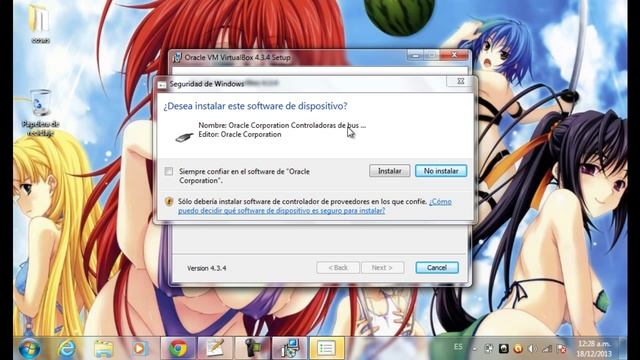Click the device driver icon in dialog
This screenshot has height=360, width=640.
(184, 137)
